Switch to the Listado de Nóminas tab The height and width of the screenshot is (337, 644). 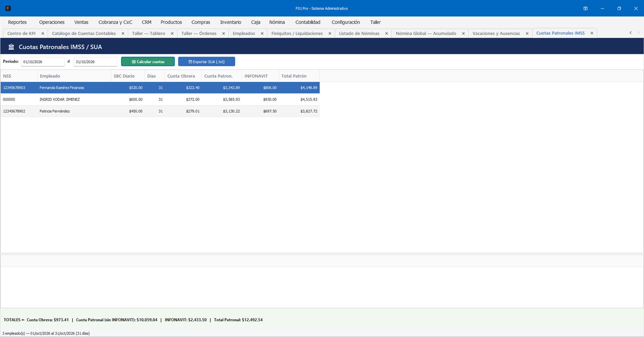(359, 33)
